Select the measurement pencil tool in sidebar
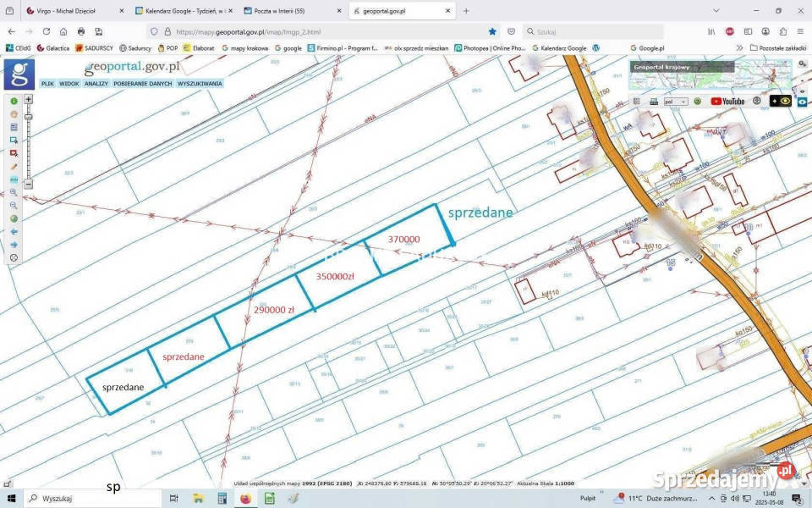This screenshot has height=508, width=812. (x=14, y=166)
